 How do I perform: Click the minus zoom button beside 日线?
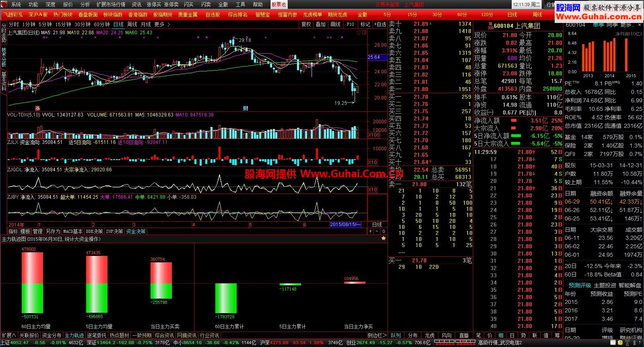(377, 231)
